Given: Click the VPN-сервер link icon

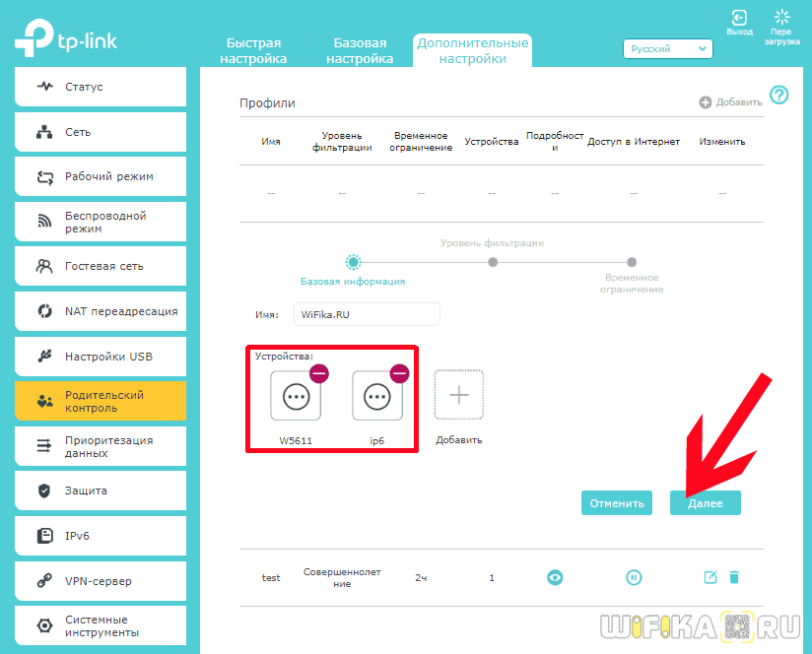Looking at the screenshot, I should [x=44, y=580].
